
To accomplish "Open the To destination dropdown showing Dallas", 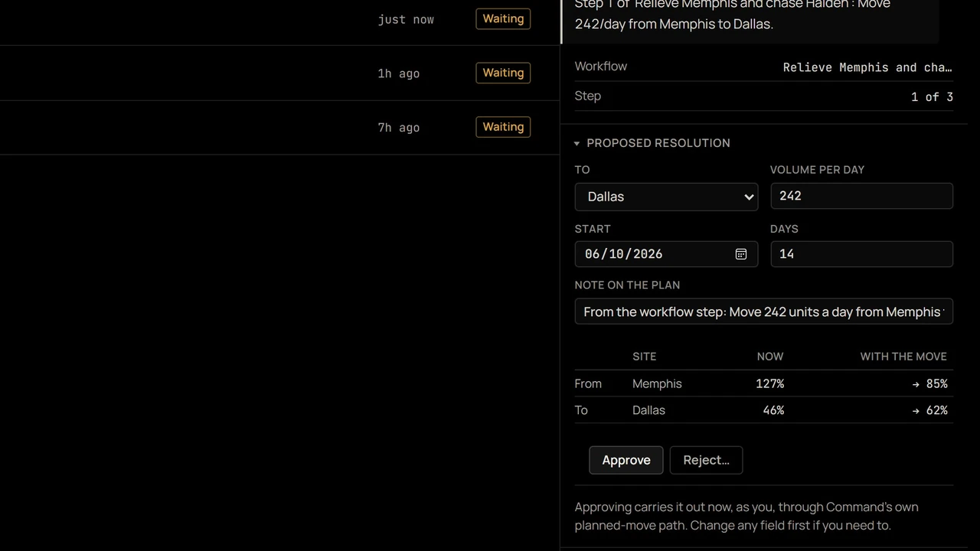I will click(x=666, y=197).
